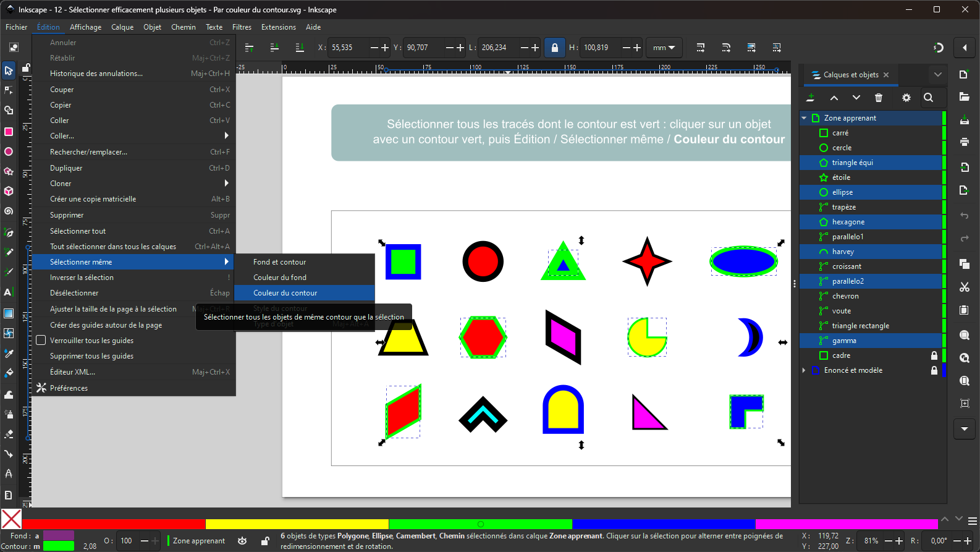The width and height of the screenshot is (980, 552).
Task: Click Dupliquer in the Édition menu
Action: pyautogui.click(x=133, y=168)
